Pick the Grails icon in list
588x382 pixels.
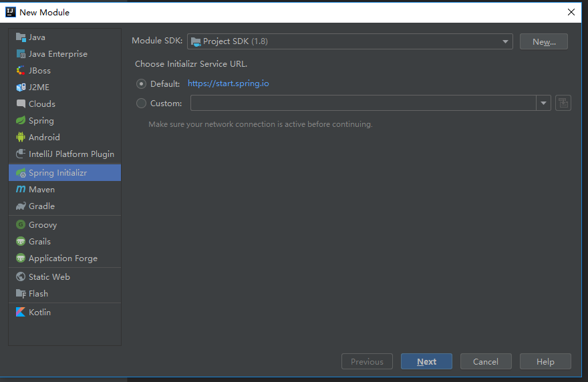point(21,241)
